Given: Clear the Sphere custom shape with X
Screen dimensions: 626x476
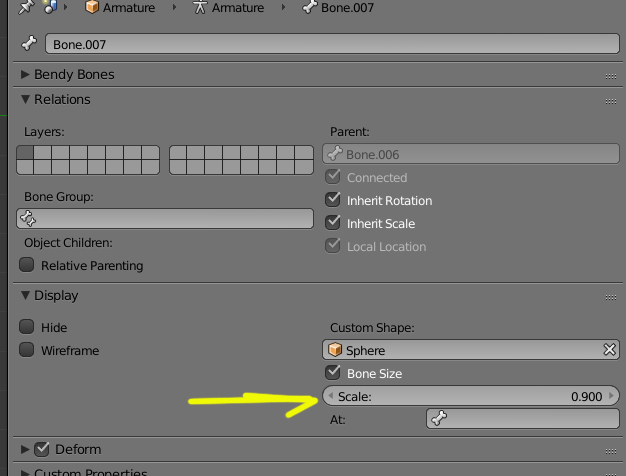Looking at the screenshot, I should 609,350.
